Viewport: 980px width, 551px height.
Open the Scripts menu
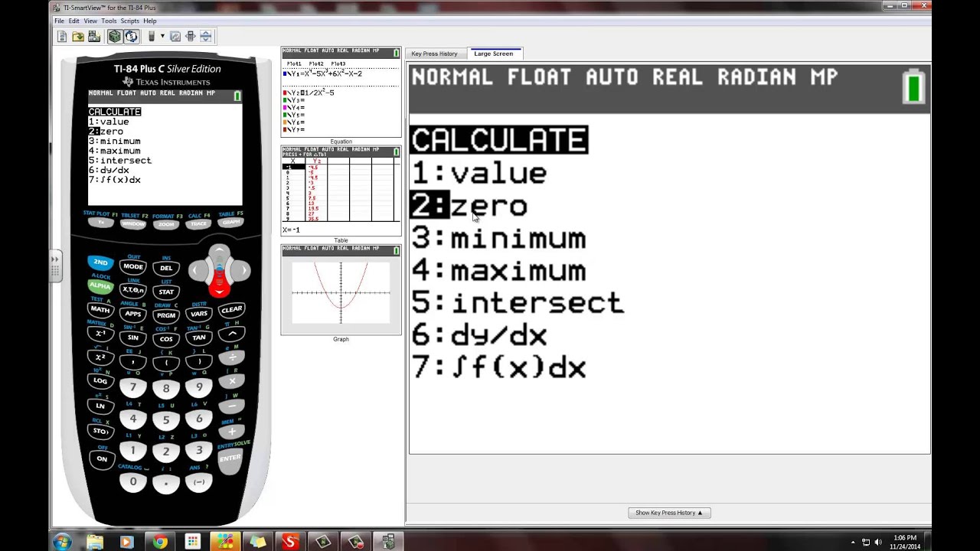pos(129,21)
